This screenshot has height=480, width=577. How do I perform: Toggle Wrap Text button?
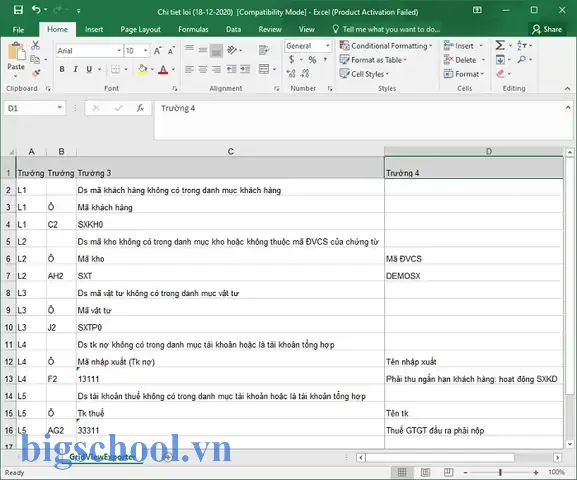click(x=264, y=50)
